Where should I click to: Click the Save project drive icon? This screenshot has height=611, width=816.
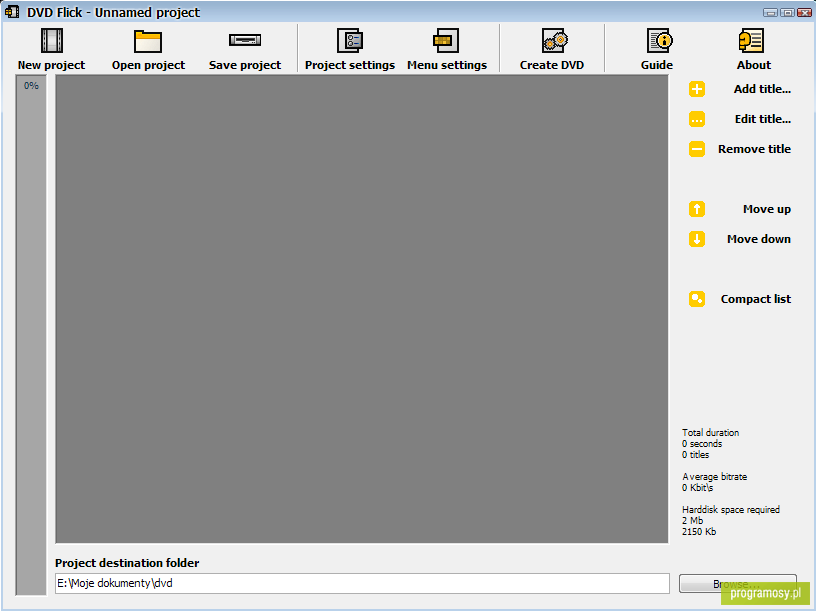pyautogui.click(x=245, y=40)
